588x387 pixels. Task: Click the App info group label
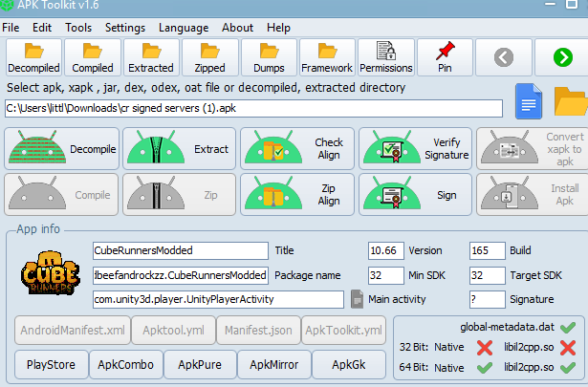pyautogui.click(x=38, y=229)
